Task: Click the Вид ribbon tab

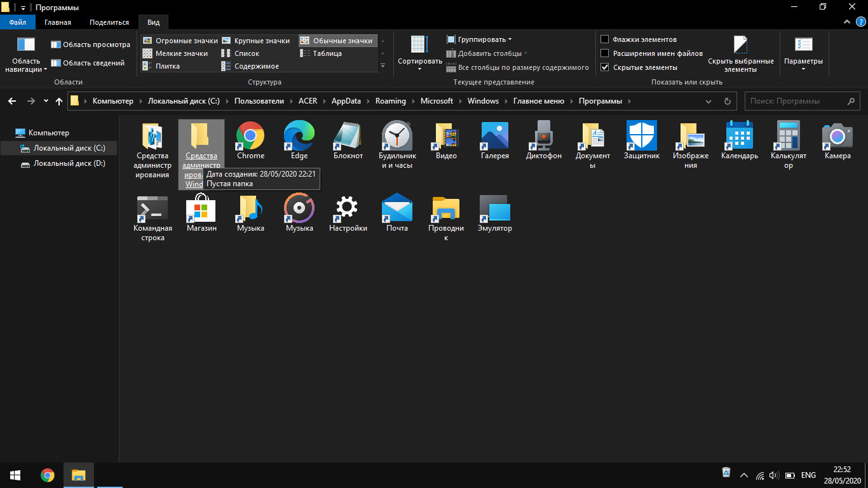Action: [154, 22]
